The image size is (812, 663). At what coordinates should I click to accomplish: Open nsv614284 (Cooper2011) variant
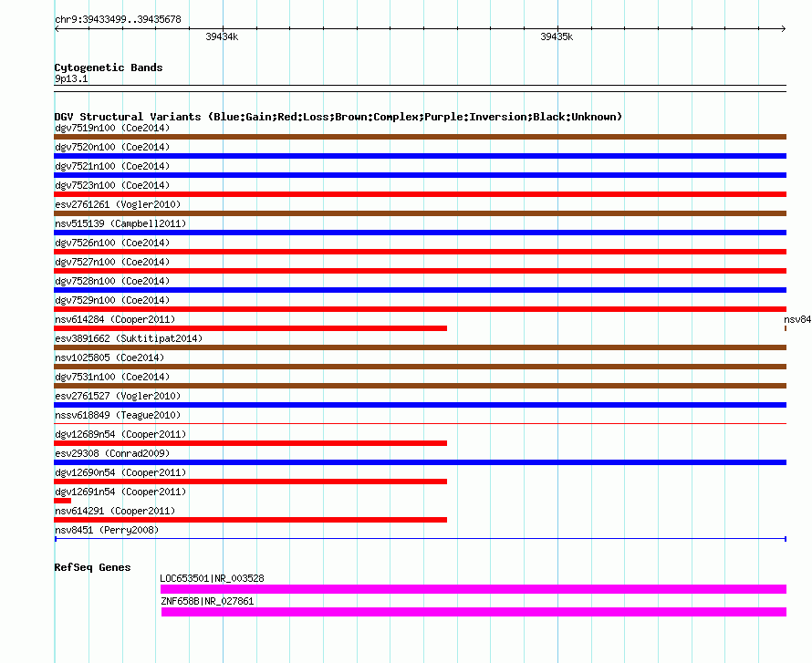point(115,319)
